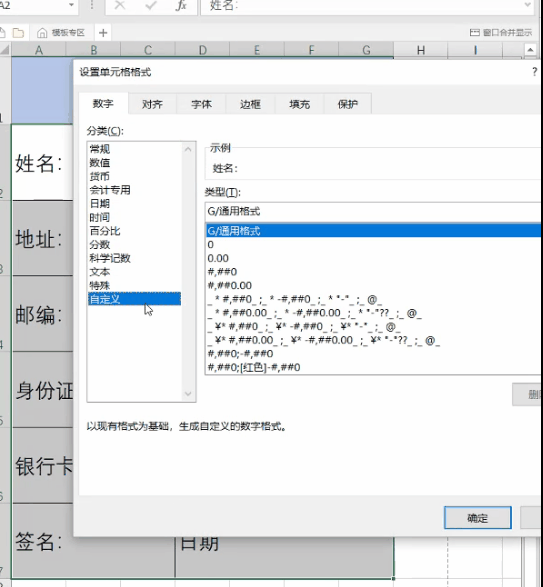
Task: Select format type 0.00
Action: (x=373, y=258)
